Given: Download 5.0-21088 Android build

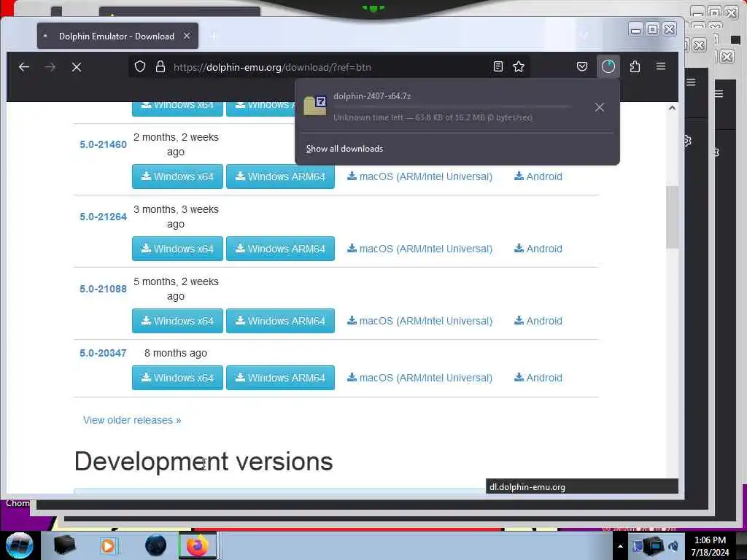Looking at the screenshot, I should coord(538,321).
